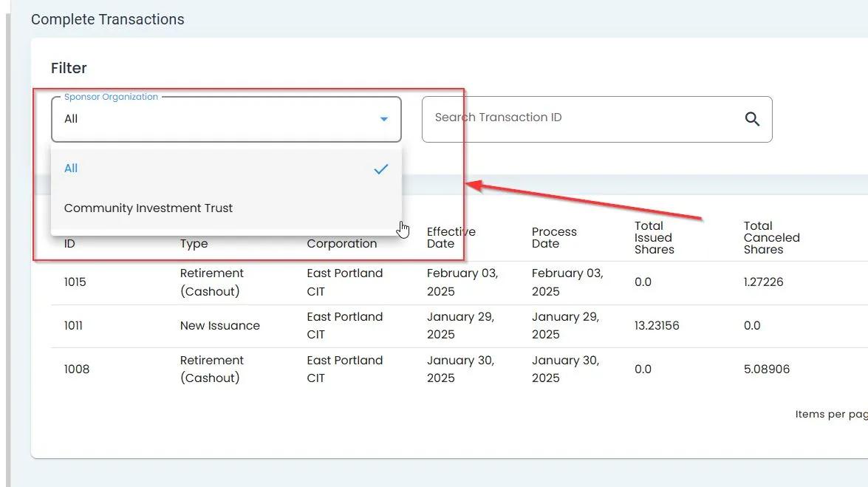
Task: Sort by the Corporation column header
Action: (x=342, y=244)
